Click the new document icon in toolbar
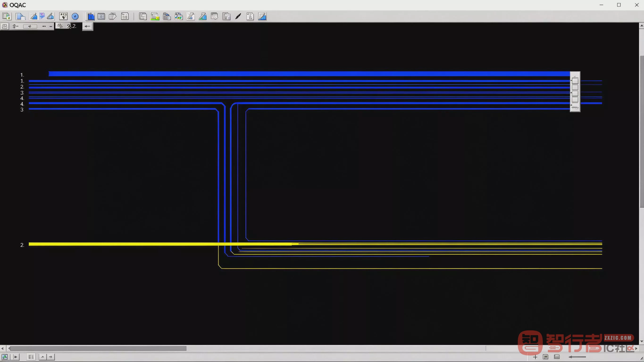The height and width of the screenshot is (362, 644). 7,16
